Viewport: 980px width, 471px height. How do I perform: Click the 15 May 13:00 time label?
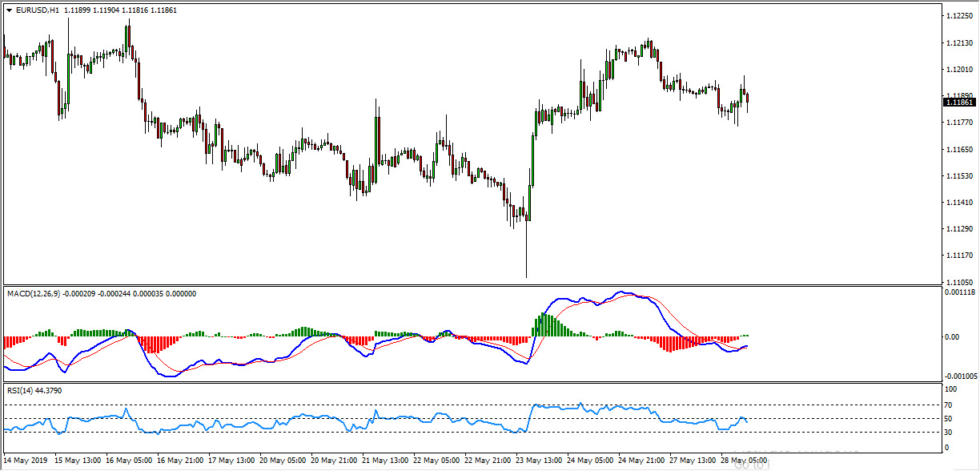(x=79, y=461)
